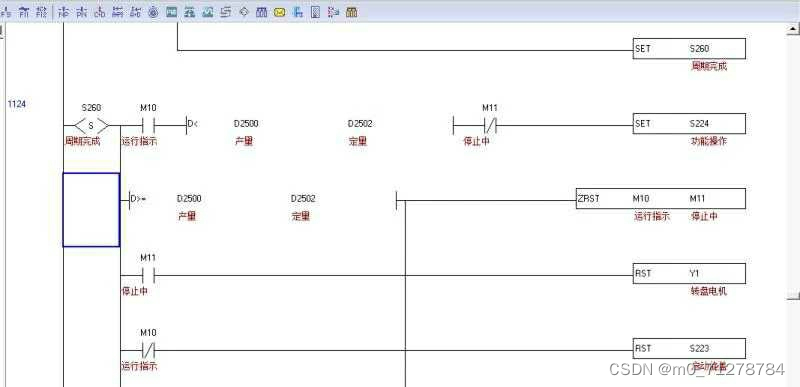
Task: Select the normally closed M10 contact
Action: (x=148, y=350)
